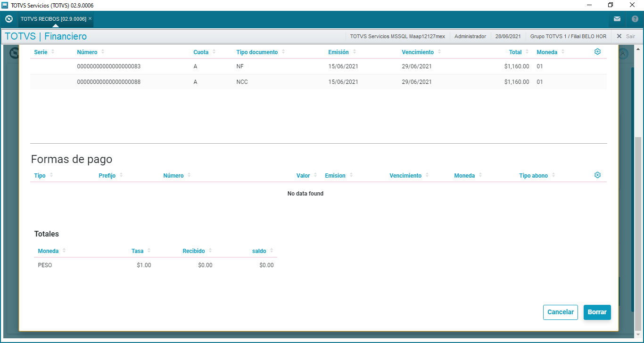
Task: Click NF document type cell
Action: 240,66
